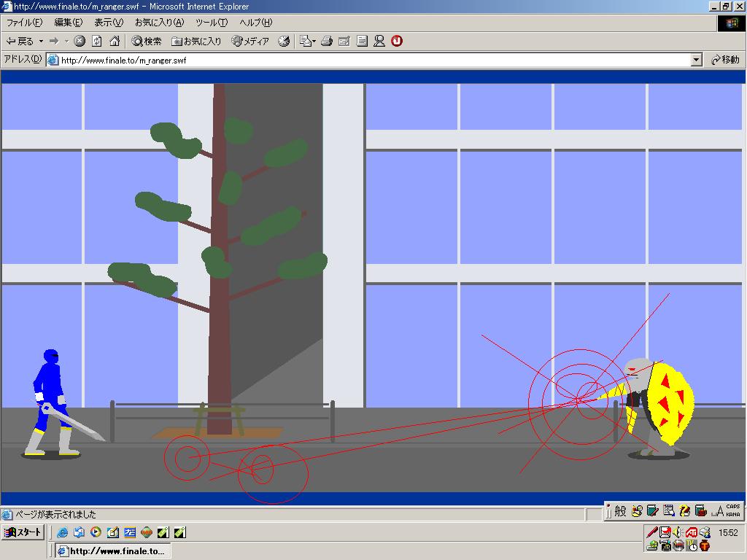Screen dimensions: 747x560
Task: Click the Discuss notepad icon in toolbar
Action: 362,42
